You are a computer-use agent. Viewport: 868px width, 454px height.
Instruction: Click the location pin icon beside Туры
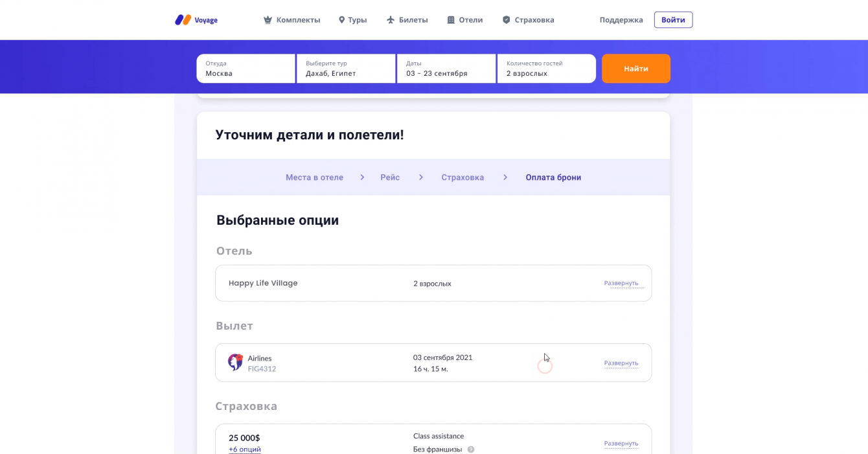coord(341,20)
